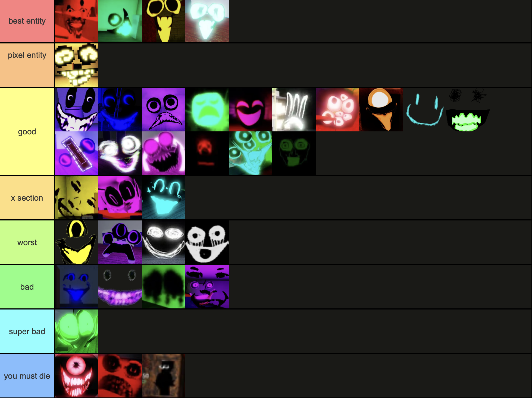
Task: Select the green glowing entity in 'super bad'
Action: (77, 331)
